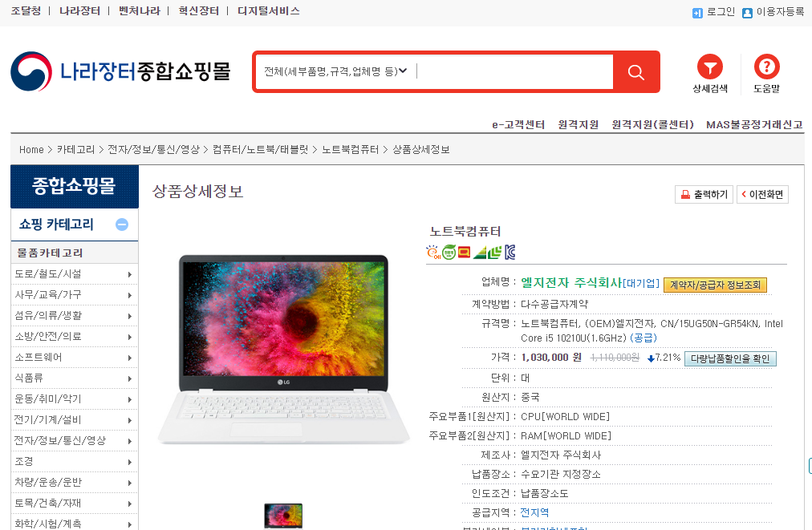Click the 화학/시험/계측 category row
The image size is (812, 530).
(74, 522)
